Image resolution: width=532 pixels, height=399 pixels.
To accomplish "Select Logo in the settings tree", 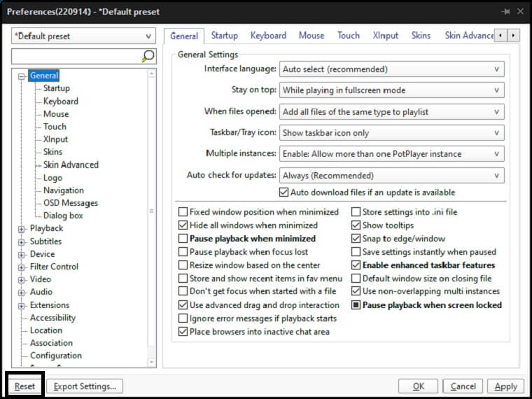I will click(x=52, y=178).
